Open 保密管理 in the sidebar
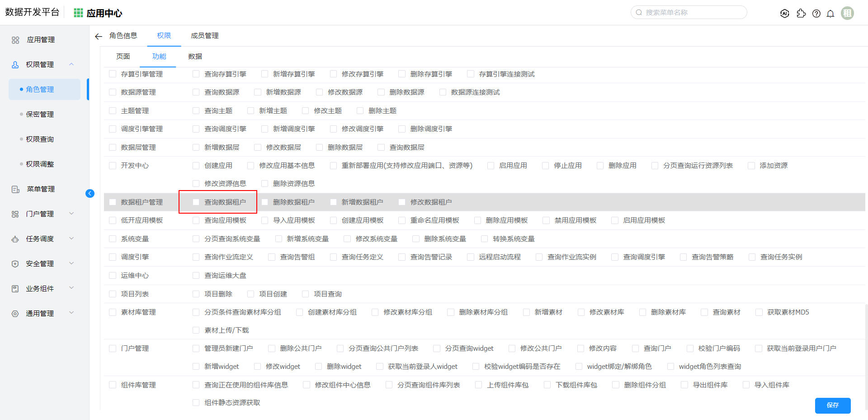This screenshot has width=868, height=420. click(40, 115)
